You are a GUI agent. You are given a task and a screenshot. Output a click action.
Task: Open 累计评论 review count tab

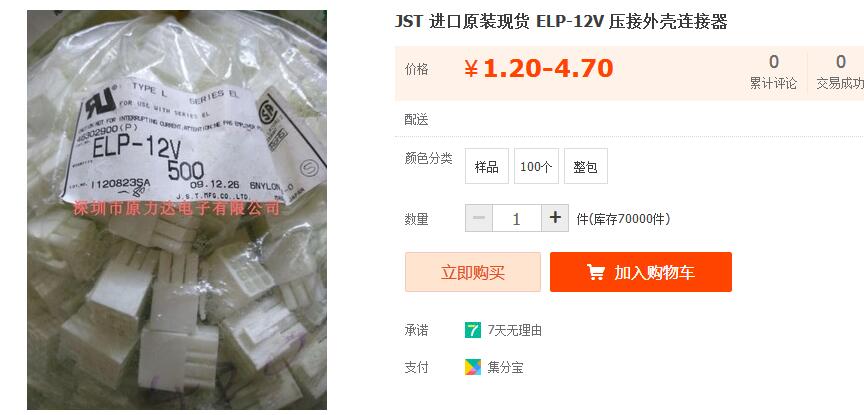[774, 72]
